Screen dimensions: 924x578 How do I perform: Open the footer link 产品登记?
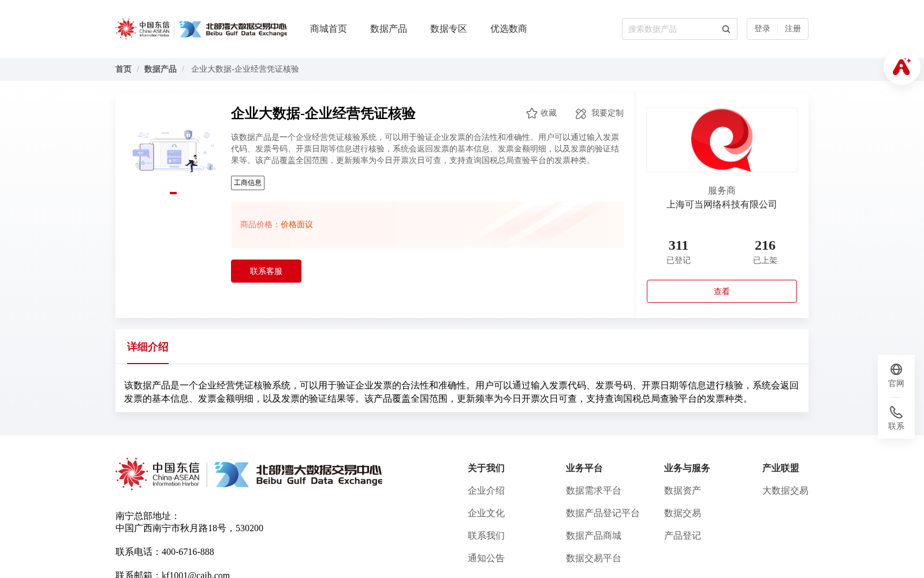683,536
